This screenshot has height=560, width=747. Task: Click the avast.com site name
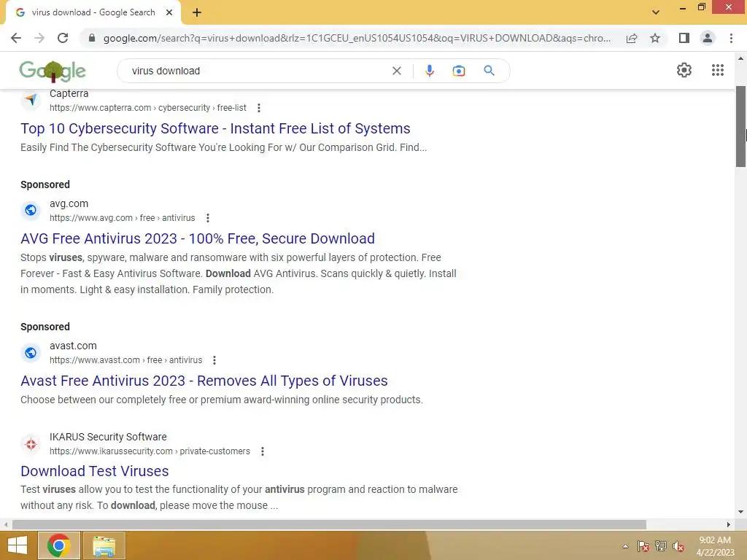click(x=73, y=346)
